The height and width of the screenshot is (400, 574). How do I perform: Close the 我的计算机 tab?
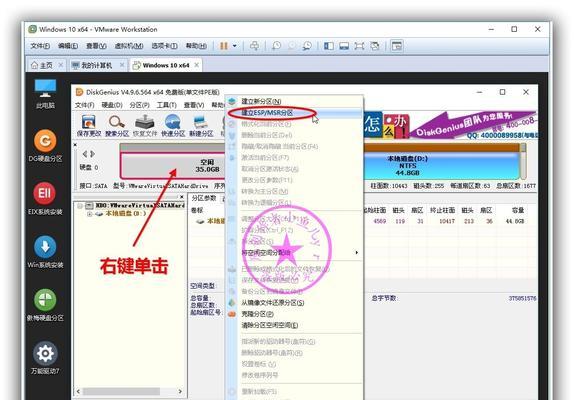tap(122, 65)
